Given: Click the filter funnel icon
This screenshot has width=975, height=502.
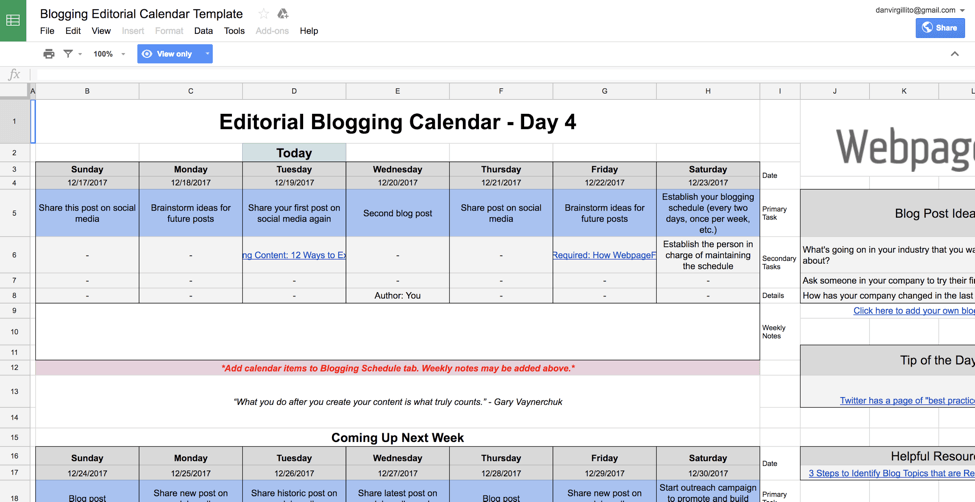Looking at the screenshot, I should [68, 54].
